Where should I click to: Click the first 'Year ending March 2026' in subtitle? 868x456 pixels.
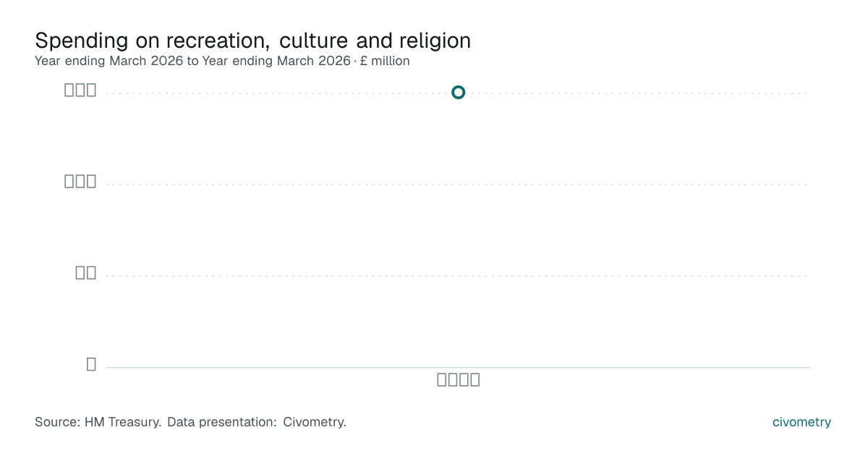pyautogui.click(x=109, y=62)
